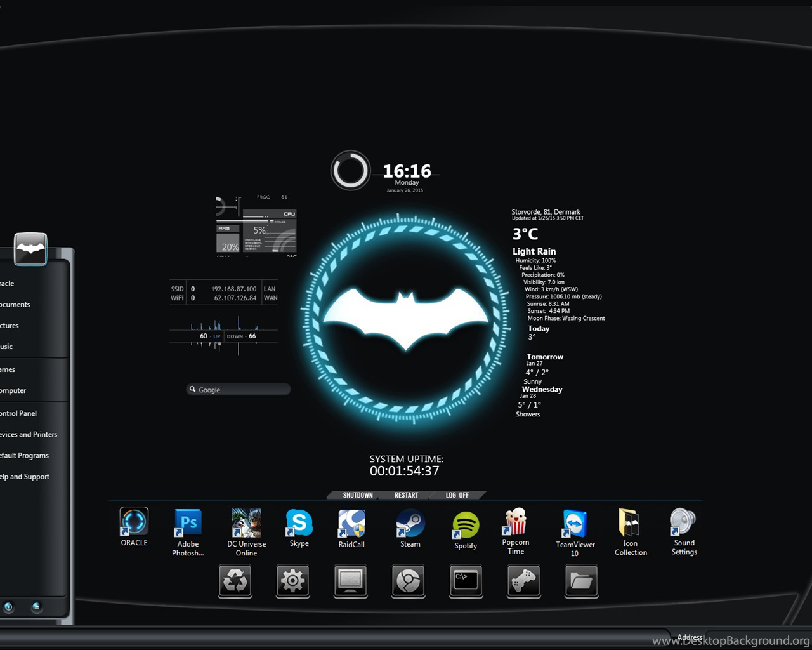
Task: Open Spotify shortcut icon
Action: [466, 525]
